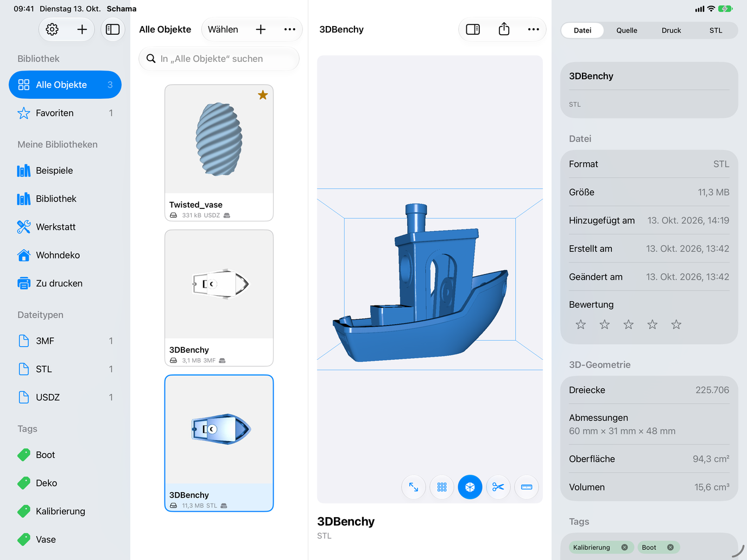Screen dimensions: 747x560
Task: Open the more options menu in Alle Objekte
Action: pos(290,29)
